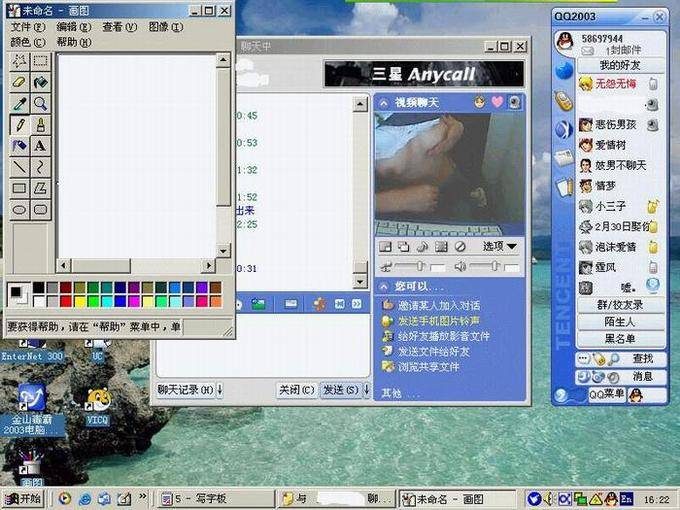Expand the 黑名单 group in QQ
Screen dimensions: 680x510
tap(620, 339)
